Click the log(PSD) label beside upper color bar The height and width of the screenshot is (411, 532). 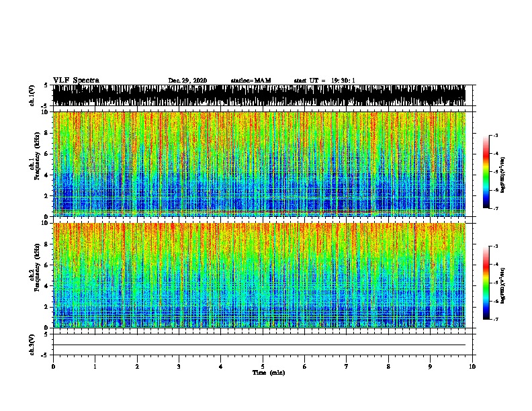pyautogui.click(x=503, y=175)
